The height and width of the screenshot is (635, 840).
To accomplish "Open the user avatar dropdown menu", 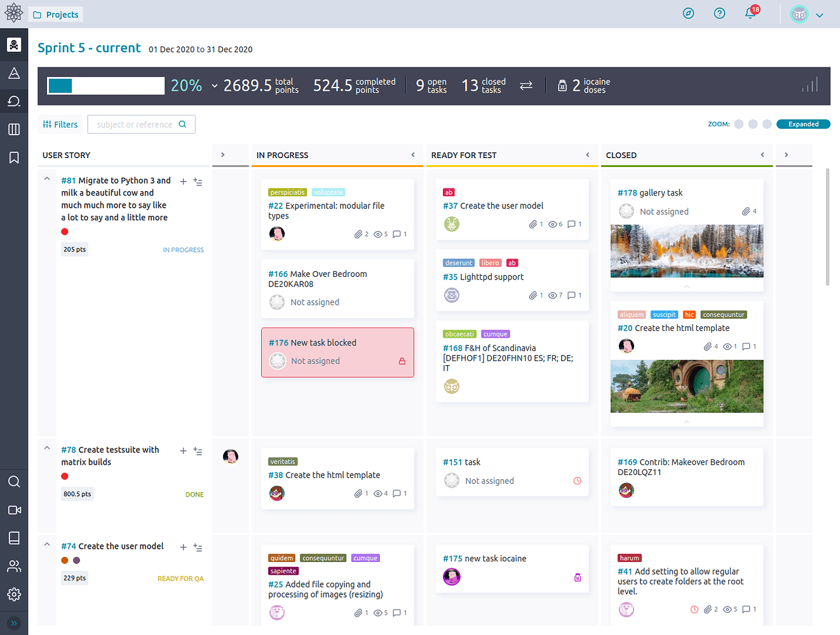I will tap(807, 15).
